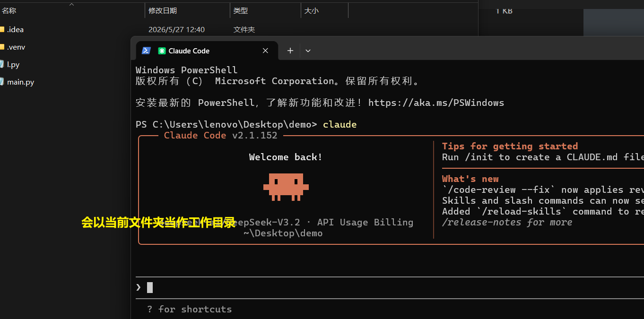This screenshot has width=644, height=319.
Task: Click the 文件夹 type cell for .idea
Action: [x=244, y=29]
